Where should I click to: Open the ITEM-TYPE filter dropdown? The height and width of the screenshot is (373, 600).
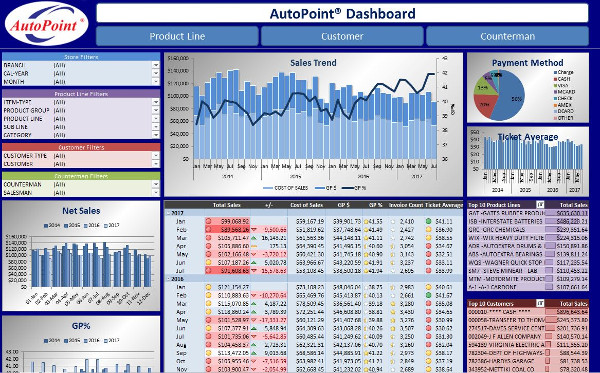pos(155,102)
